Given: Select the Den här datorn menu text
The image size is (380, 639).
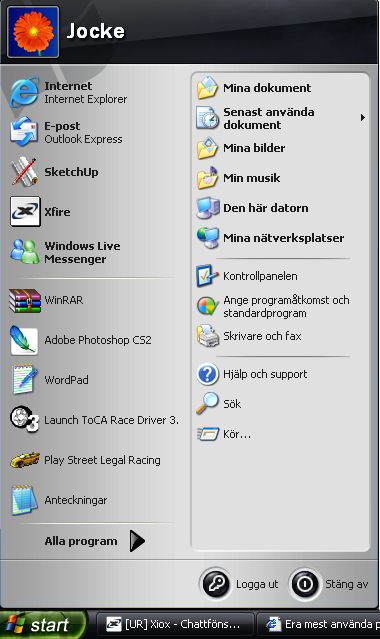Looking at the screenshot, I should point(265,208).
